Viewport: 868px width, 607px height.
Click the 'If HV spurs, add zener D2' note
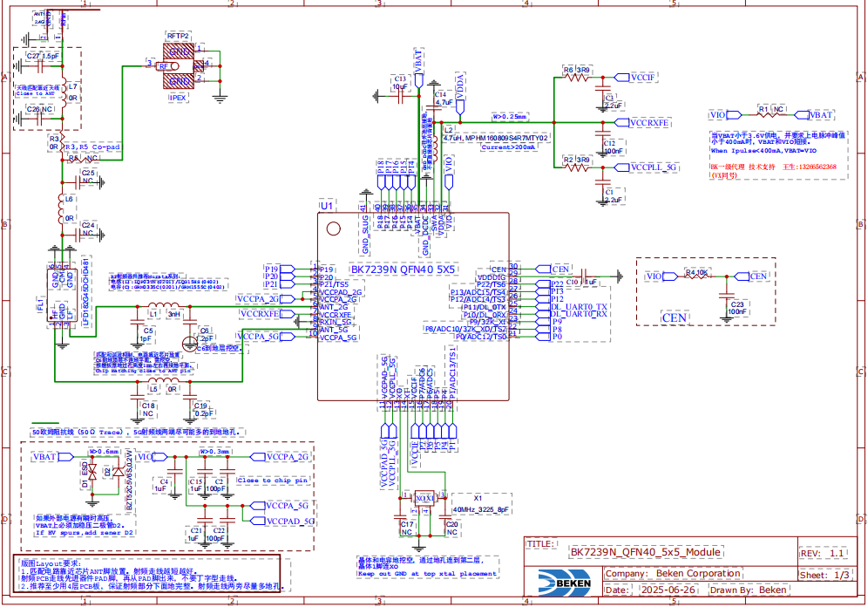85,533
